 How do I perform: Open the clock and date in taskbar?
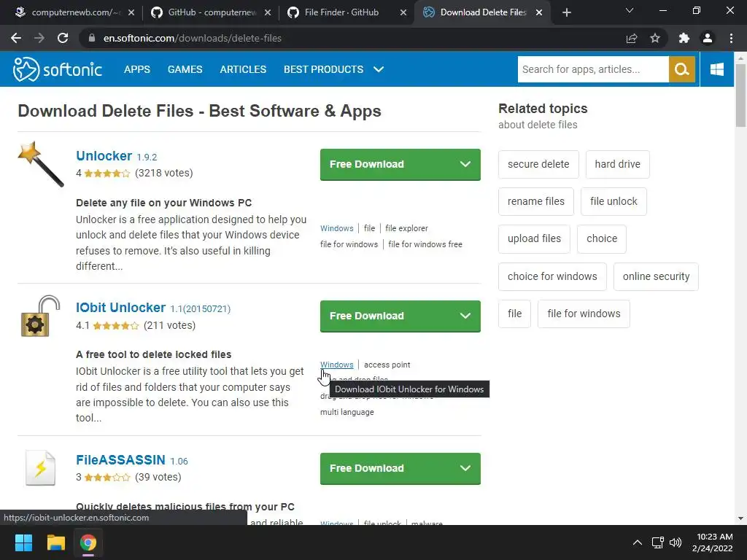click(x=713, y=542)
